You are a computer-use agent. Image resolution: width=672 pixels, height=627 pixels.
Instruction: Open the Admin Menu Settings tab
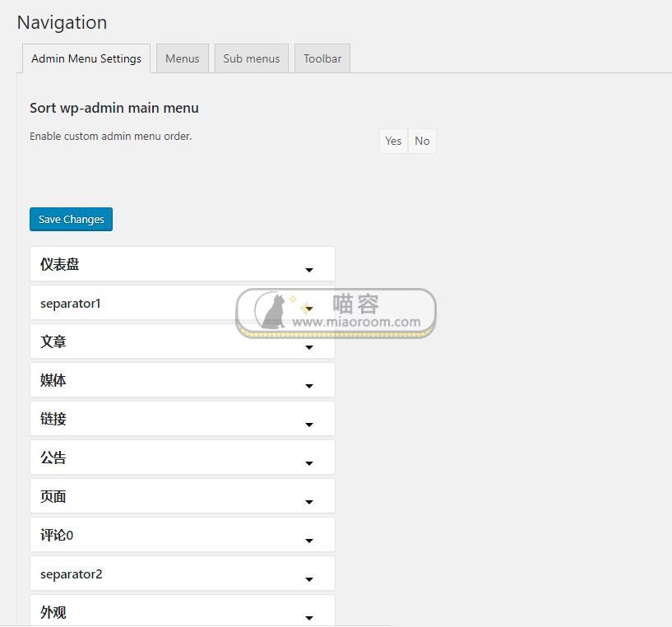pos(86,58)
